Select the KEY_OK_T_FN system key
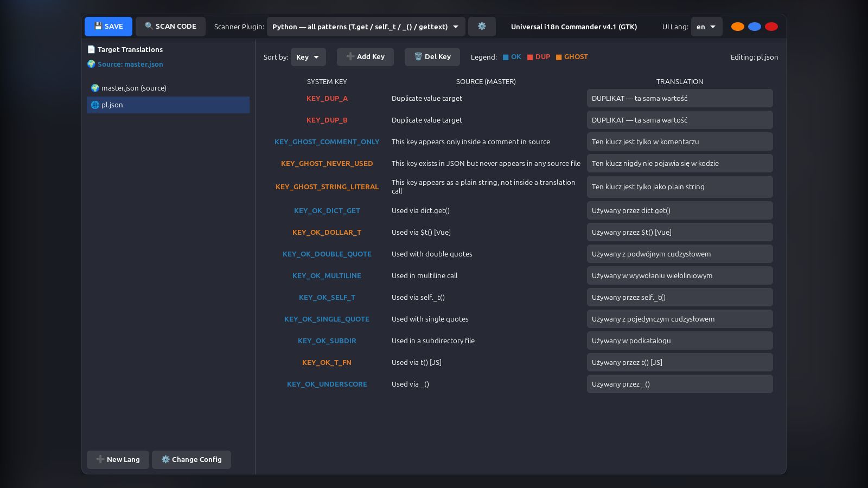Viewport: 868px width, 488px height. tap(327, 362)
